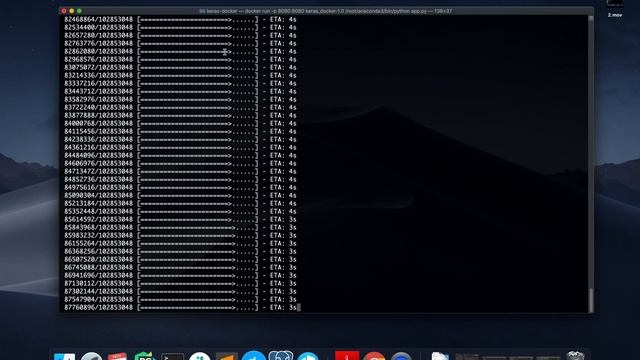Click the line starting with 83877888/102853048
Viewport: 640px width, 360px height.
click(x=180, y=115)
